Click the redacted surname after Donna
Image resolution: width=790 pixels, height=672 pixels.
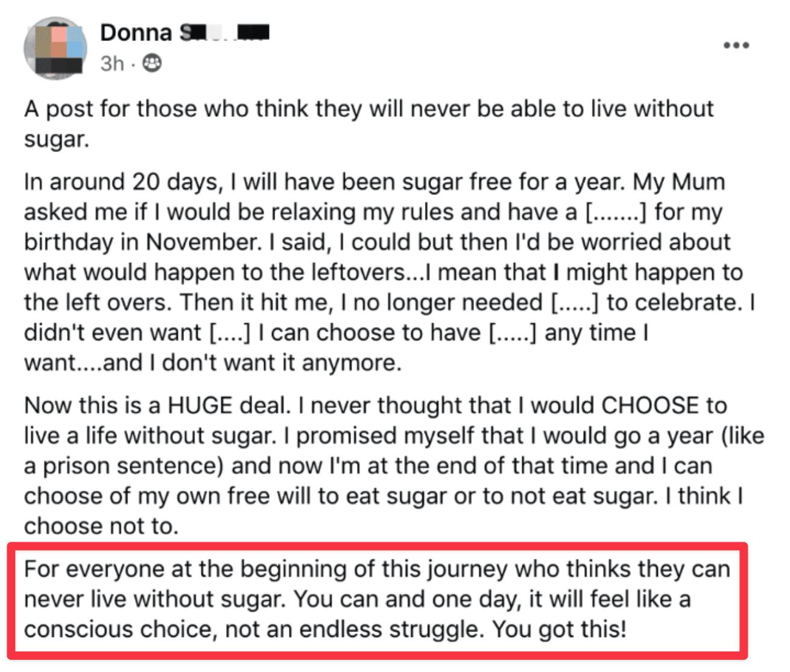[225, 33]
